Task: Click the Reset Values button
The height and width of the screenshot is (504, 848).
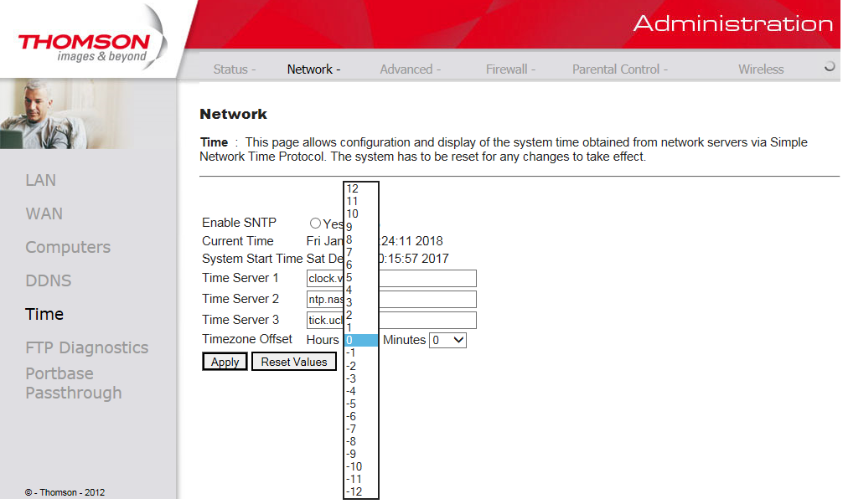Action: [x=294, y=362]
